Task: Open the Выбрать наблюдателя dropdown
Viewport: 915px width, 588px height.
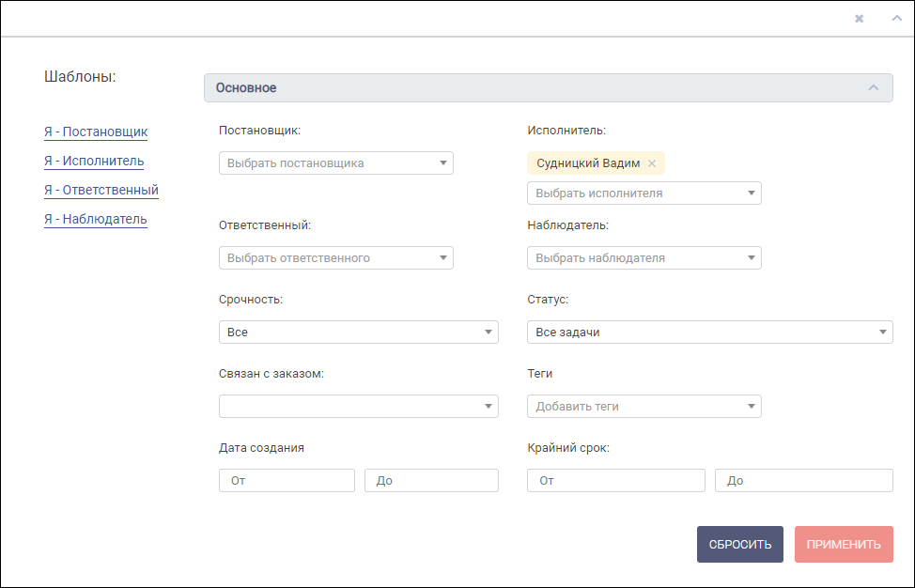Action: [644, 257]
